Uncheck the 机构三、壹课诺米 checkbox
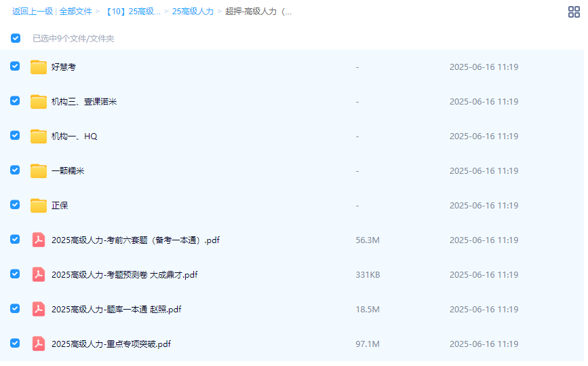 15,100
